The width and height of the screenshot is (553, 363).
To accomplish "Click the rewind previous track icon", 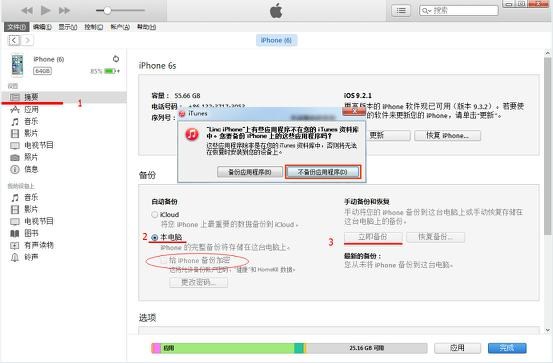I will (x=27, y=11).
